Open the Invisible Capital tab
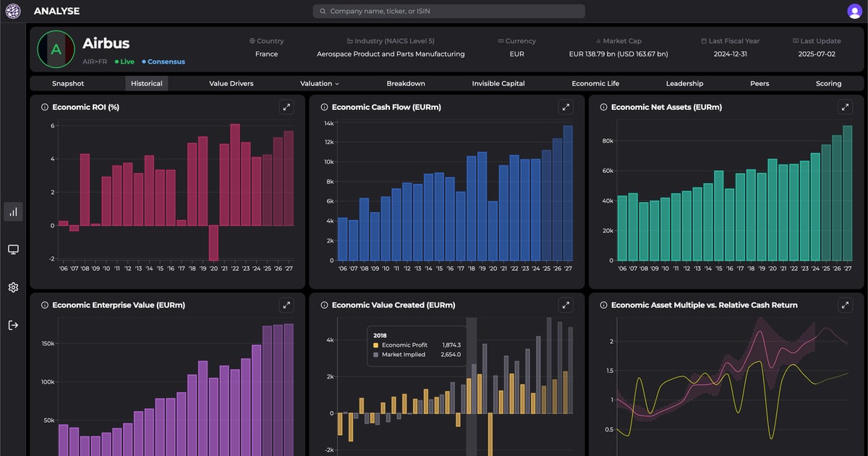Image resolution: width=868 pixels, height=456 pixels. coord(498,84)
